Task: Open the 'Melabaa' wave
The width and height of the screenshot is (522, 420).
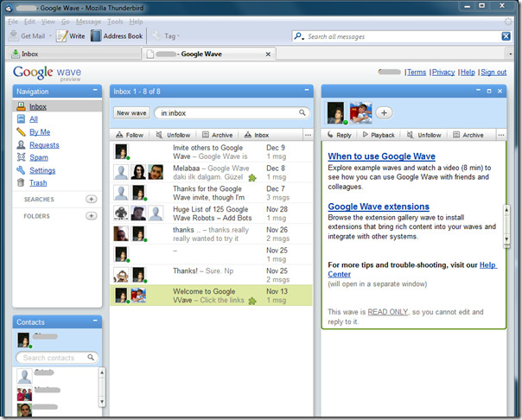Action: click(x=212, y=172)
